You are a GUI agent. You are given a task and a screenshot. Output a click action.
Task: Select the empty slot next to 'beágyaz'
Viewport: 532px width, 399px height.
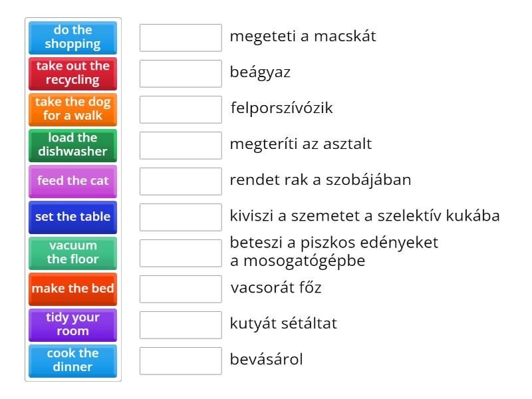tap(181, 74)
